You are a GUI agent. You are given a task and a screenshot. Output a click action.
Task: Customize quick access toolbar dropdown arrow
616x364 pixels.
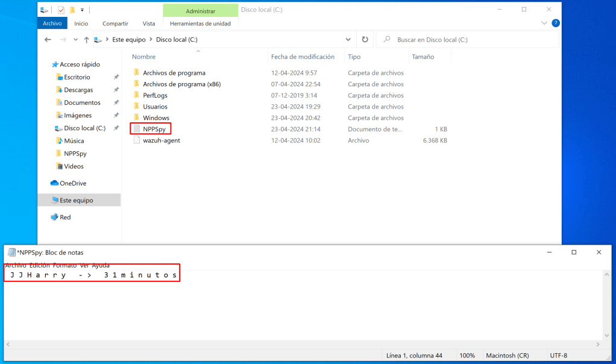[82, 10]
